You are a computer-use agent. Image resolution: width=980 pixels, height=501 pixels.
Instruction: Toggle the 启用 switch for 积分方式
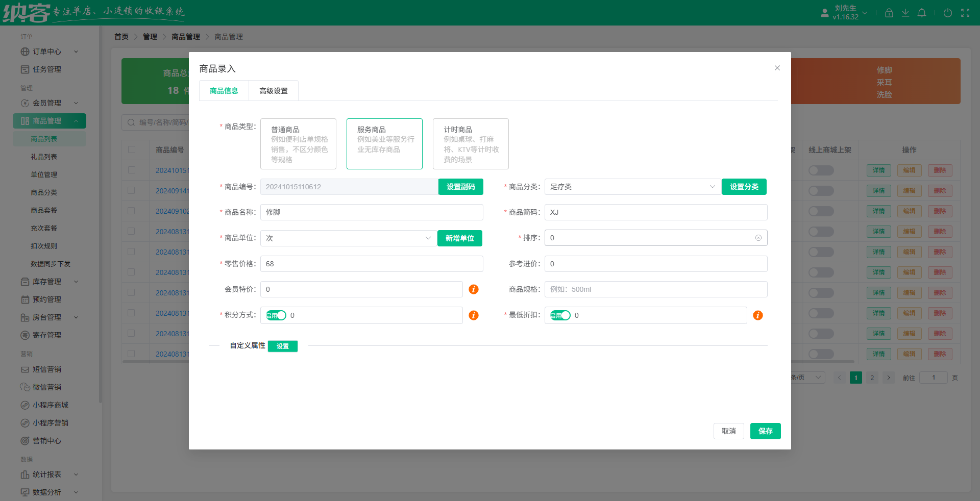tap(276, 315)
